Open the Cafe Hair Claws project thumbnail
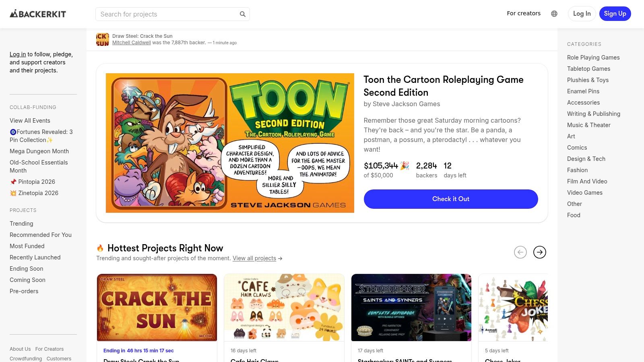This screenshot has width=644, height=362. tap(284, 308)
